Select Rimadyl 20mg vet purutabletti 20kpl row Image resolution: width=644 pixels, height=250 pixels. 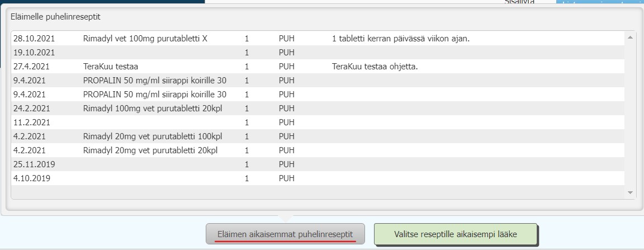[x=318, y=150]
